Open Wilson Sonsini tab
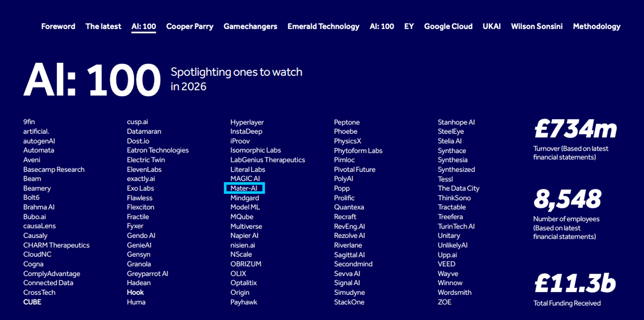 [537, 26]
